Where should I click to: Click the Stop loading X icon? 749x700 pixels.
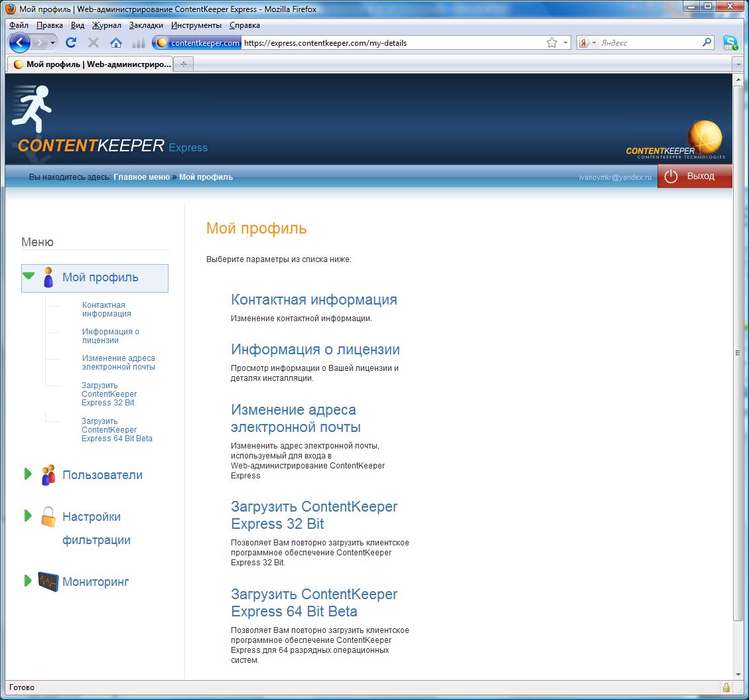tap(93, 43)
